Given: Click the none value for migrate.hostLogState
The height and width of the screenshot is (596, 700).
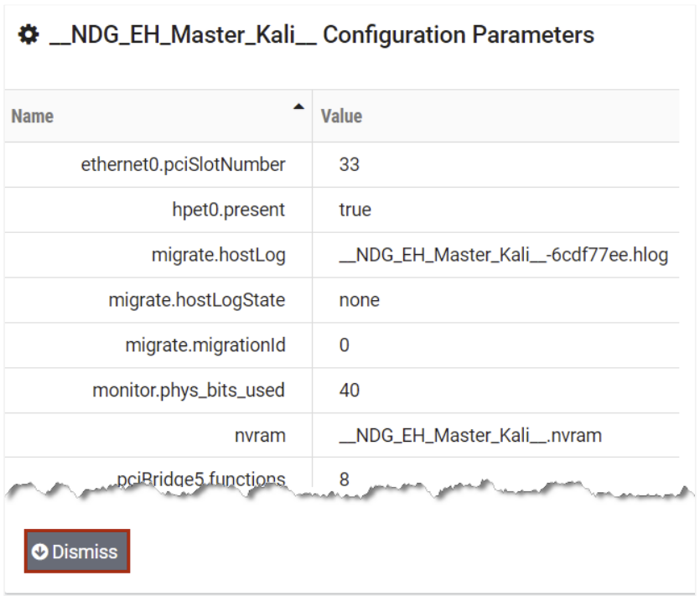Looking at the screenshot, I should (x=359, y=300).
